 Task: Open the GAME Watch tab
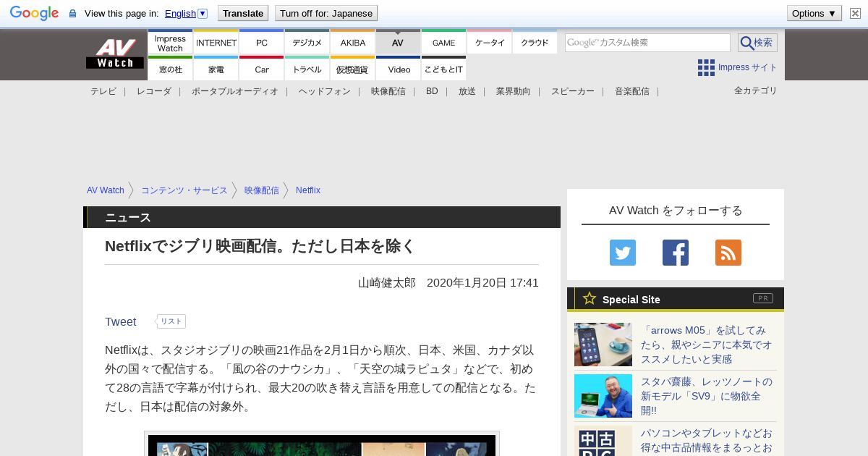(443, 43)
